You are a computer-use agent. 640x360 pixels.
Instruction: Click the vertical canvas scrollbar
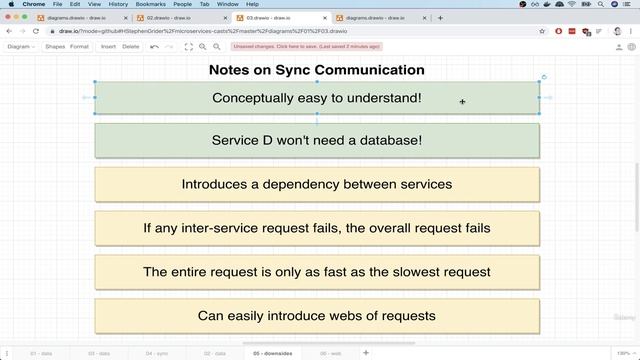636,197
